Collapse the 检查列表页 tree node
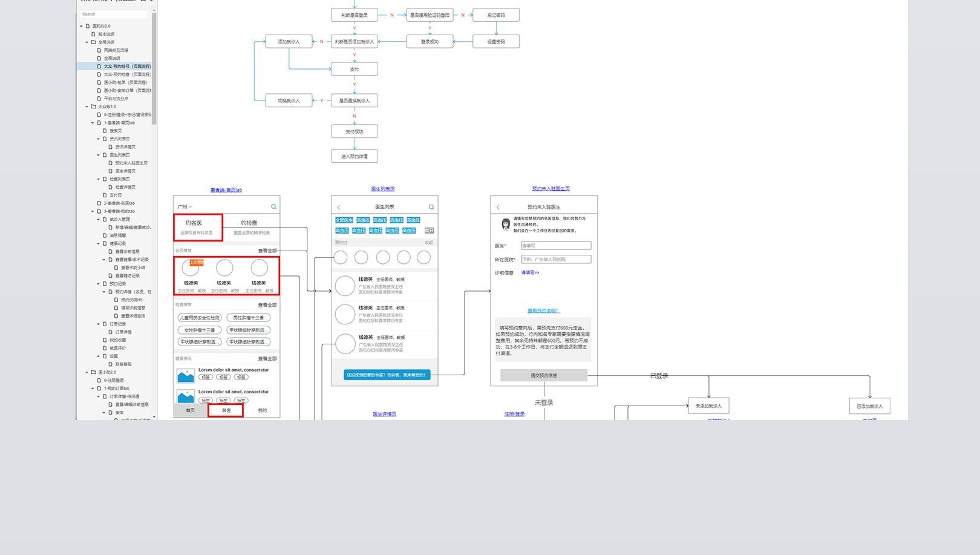 click(x=98, y=179)
